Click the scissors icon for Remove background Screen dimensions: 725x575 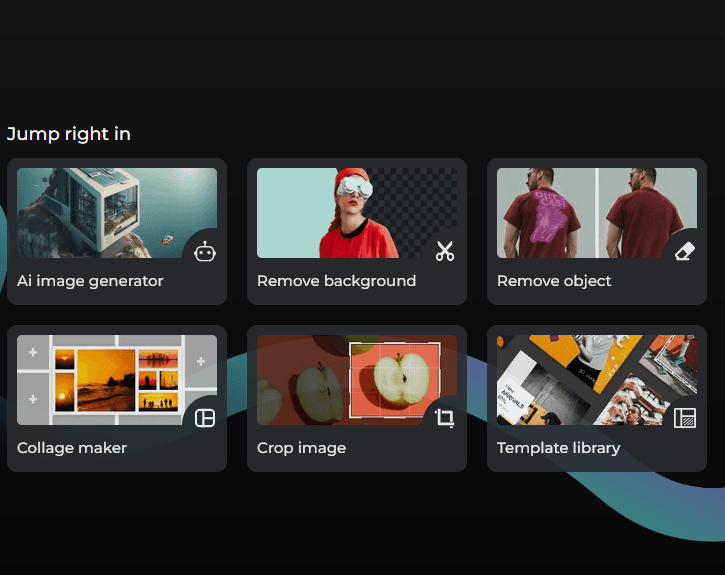[445, 252]
